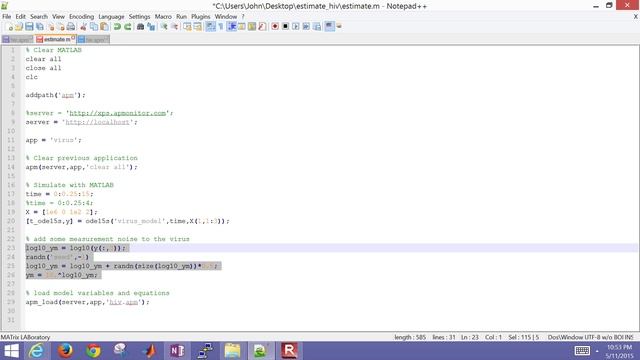Open the View menu
The image size is (640, 360).
pyautogui.click(x=58, y=17)
